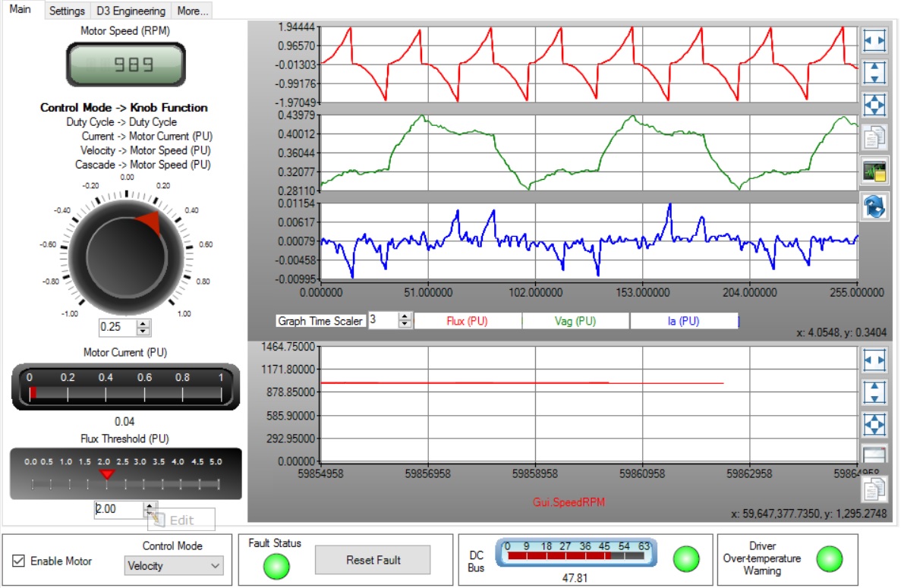Click the Graph Time Scaler label
Screen dimensions: 901x588
tap(320, 321)
